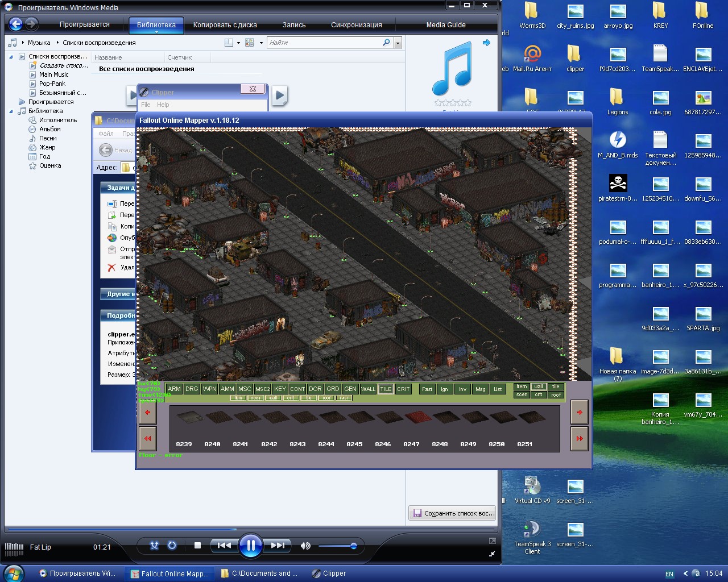Open the Windows Start button
Screen dimensions: 728x582
tap(13, 573)
